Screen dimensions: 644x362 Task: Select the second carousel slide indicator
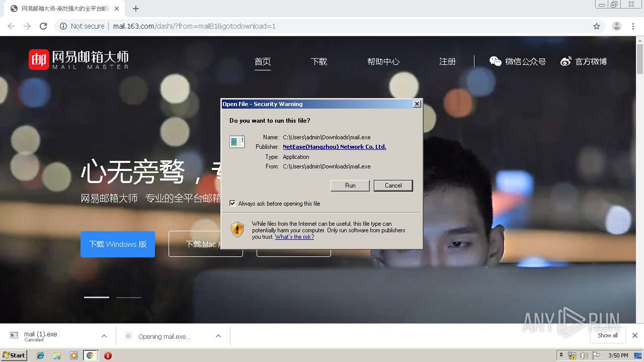[x=129, y=297]
